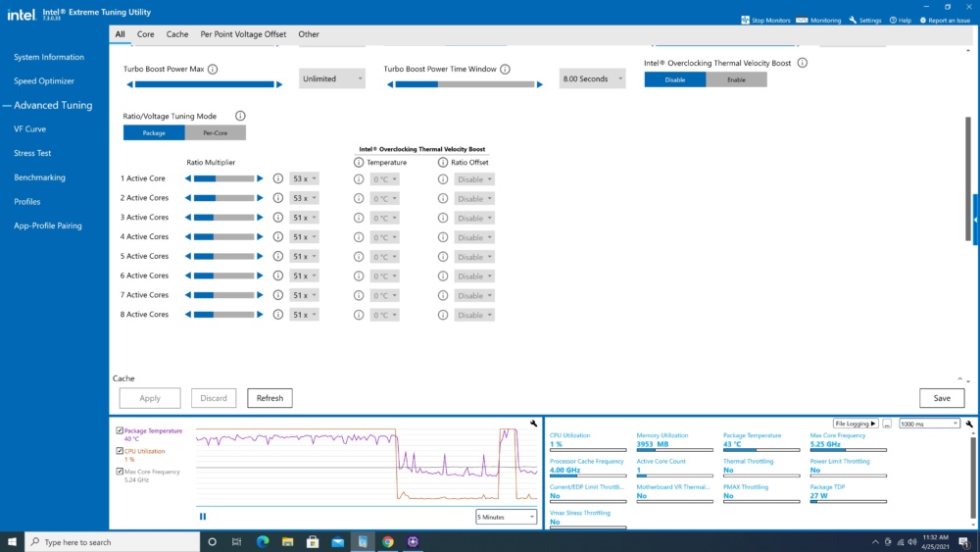Click ratio info icon in 8 Active Cores row
Image resolution: width=980 pixels, height=552 pixels.
coord(278,315)
